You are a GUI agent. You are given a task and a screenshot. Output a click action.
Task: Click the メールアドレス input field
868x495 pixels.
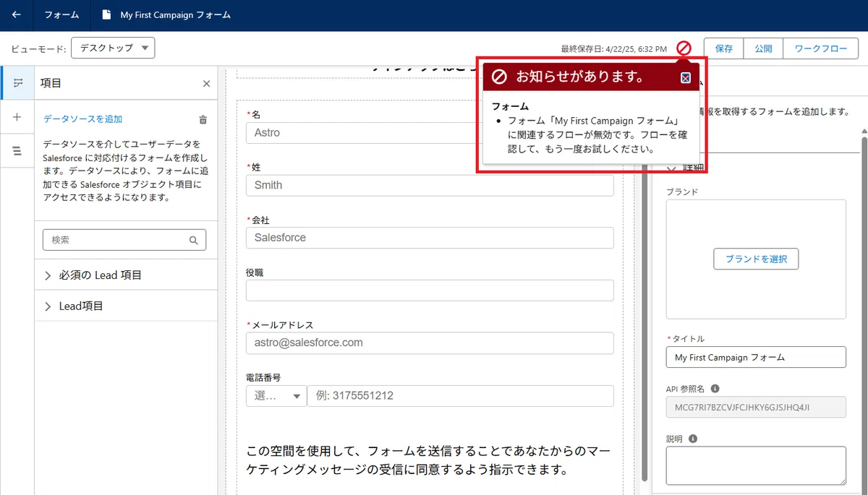pyautogui.click(x=430, y=343)
